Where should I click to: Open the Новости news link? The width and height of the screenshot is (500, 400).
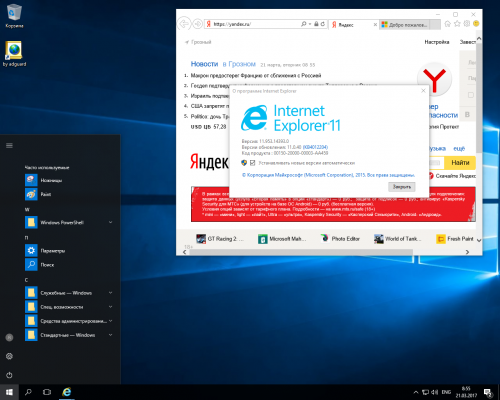tap(204, 64)
